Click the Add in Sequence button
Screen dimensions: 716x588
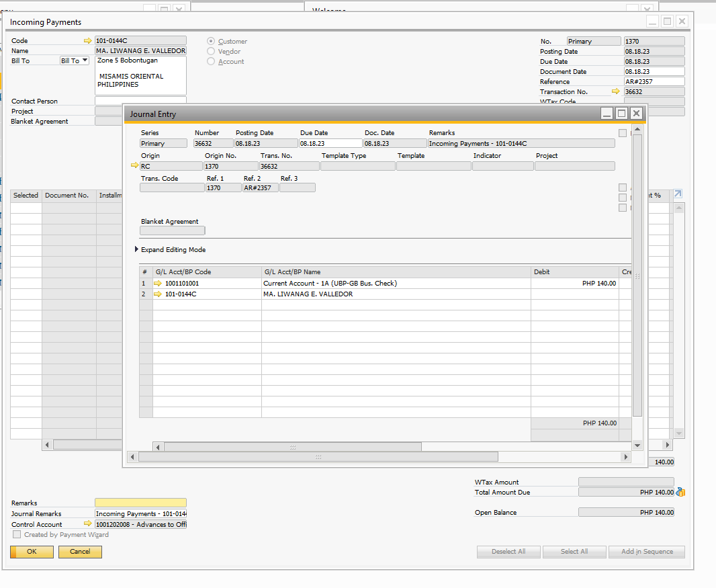tap(647, 552)
